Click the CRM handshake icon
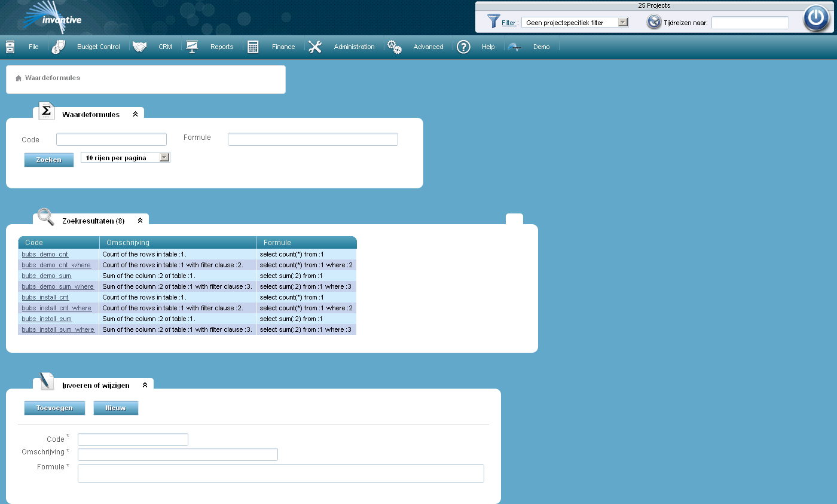Viewport: 837px width, 504px height. 140,47
